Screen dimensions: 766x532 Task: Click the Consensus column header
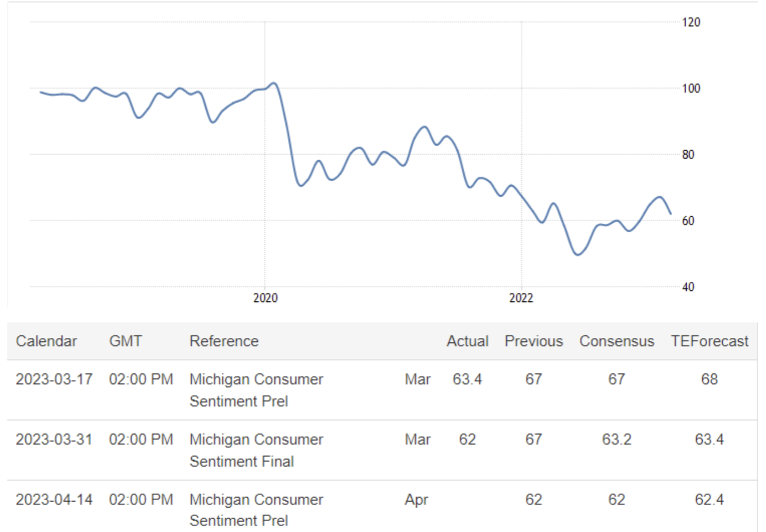pos(616,341)
